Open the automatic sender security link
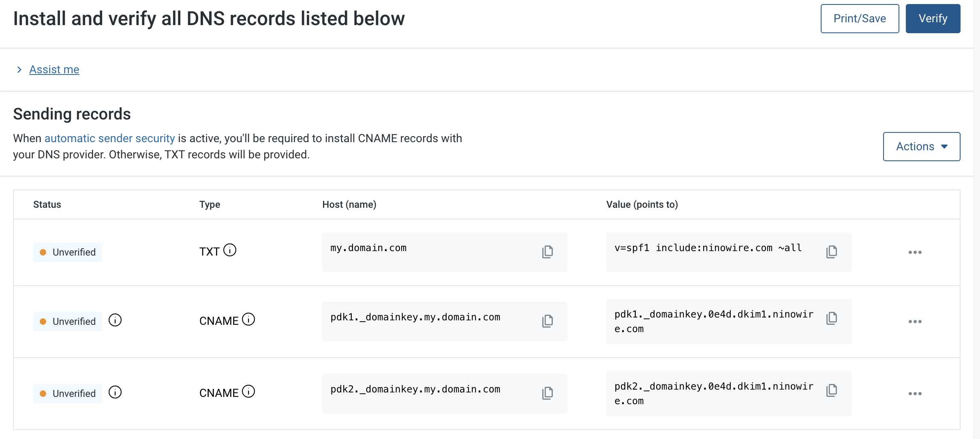 pos(109,139)
